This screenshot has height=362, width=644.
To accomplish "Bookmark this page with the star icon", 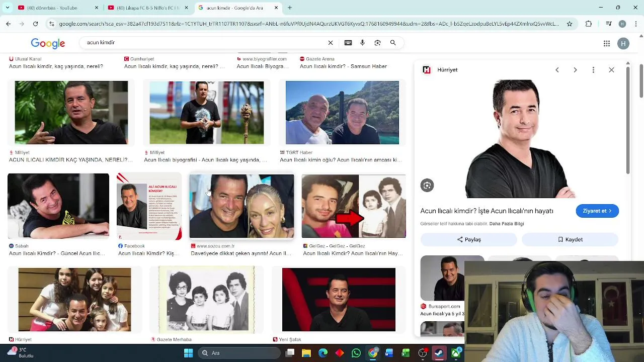I will click(x=570, y=24).
